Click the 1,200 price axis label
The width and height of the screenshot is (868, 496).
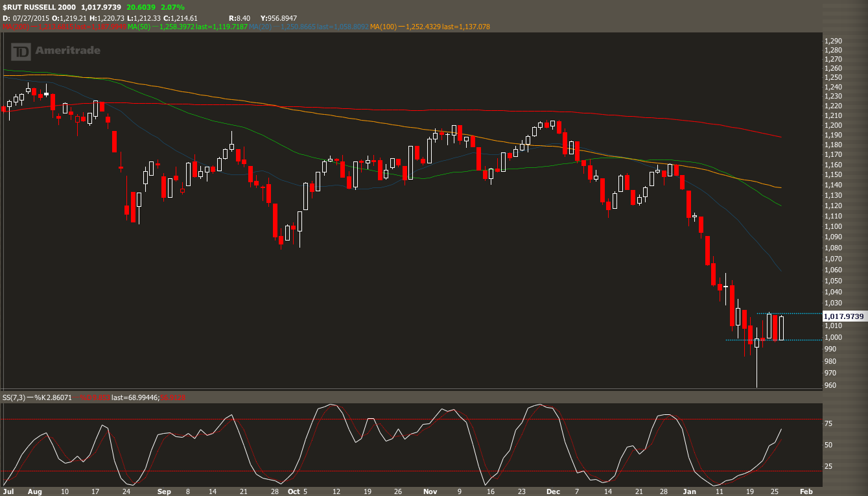pyautogui.click(x=833, y=125)
